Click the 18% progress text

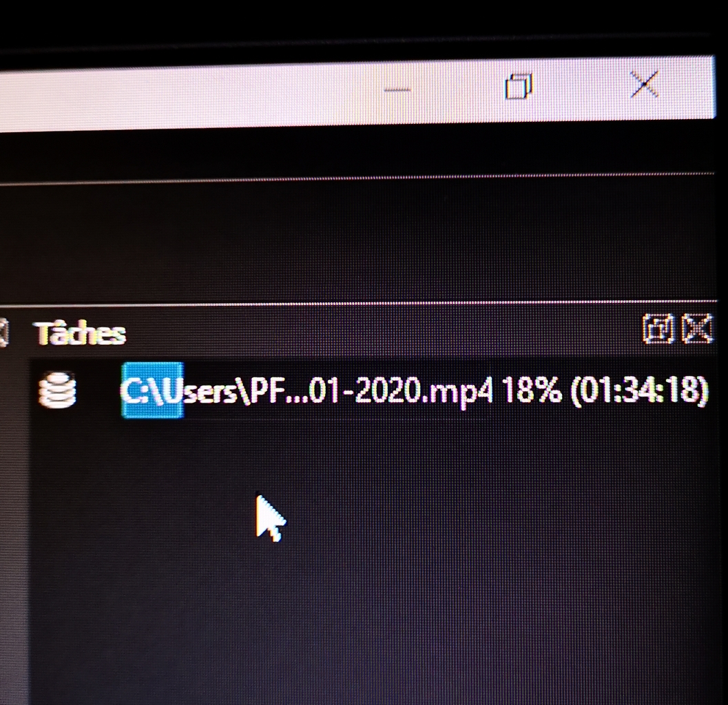[x=532, y=390]
